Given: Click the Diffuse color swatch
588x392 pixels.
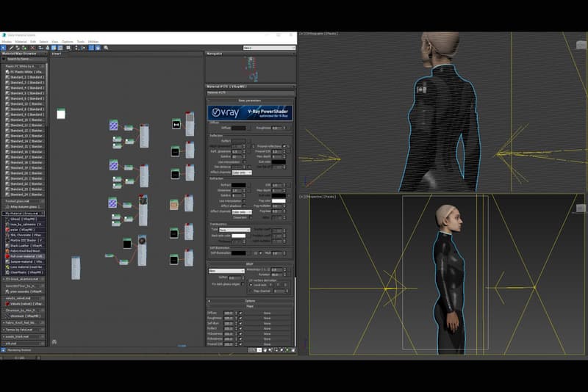Looking at the screenshot, I should [x=238, y=128].
